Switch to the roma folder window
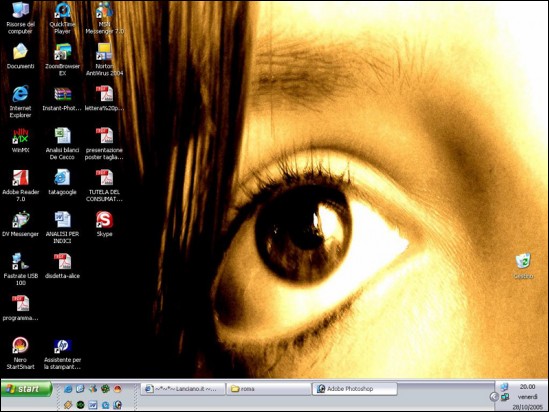The width and height of the screenshot is (549, 412). click(x=269, y=389)
